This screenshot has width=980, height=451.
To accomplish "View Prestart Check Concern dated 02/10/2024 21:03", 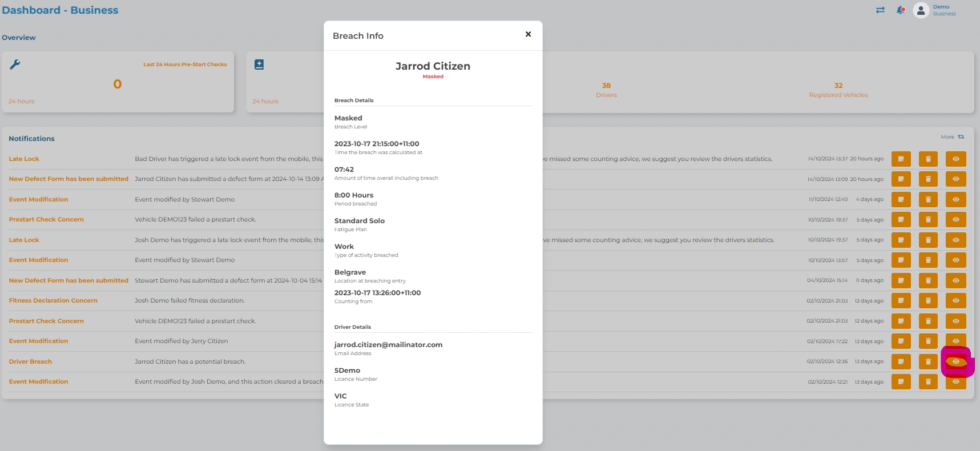I will pyautogui.click(x=956, y=321).
